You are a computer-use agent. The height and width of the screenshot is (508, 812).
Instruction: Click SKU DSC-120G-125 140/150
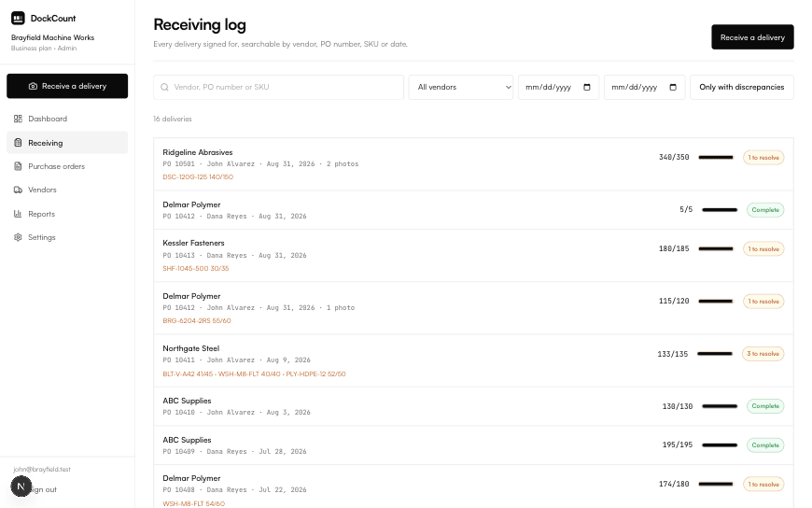[x=198, y=176]
